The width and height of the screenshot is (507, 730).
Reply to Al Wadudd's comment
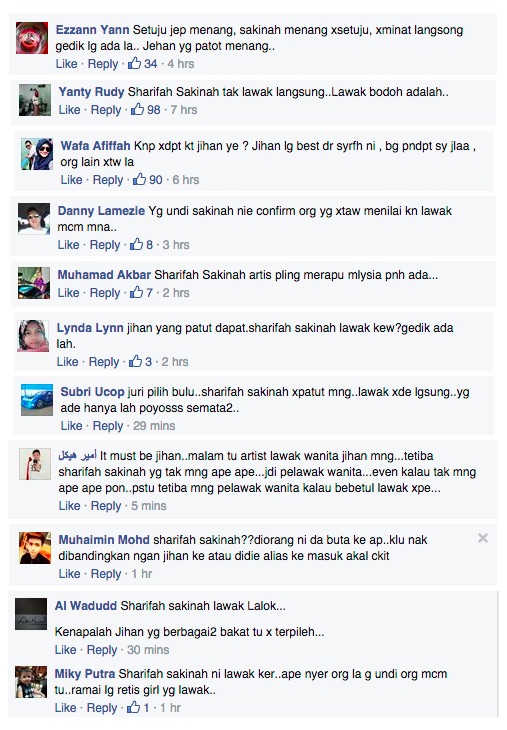click(102, 649)
